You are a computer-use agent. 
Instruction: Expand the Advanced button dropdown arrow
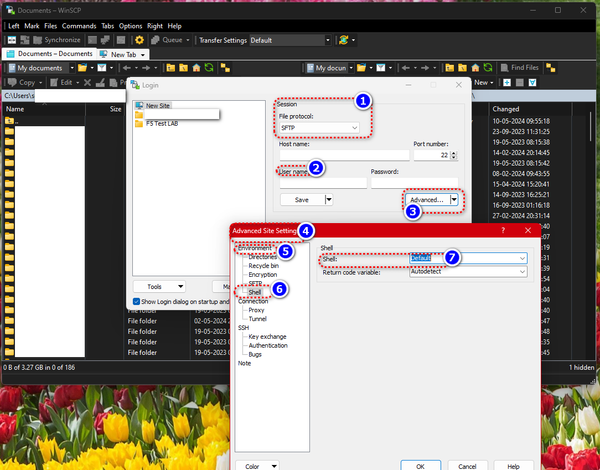(x=455, y=199)
